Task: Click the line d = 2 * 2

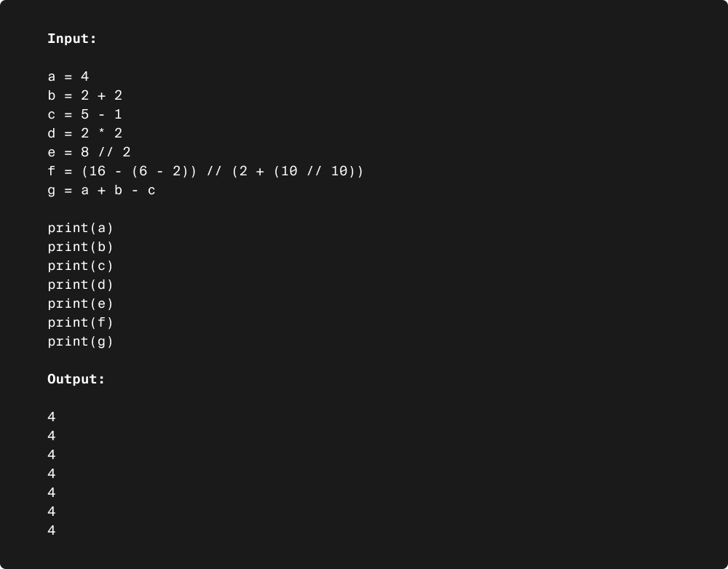Action: click(x=85, y=133)
